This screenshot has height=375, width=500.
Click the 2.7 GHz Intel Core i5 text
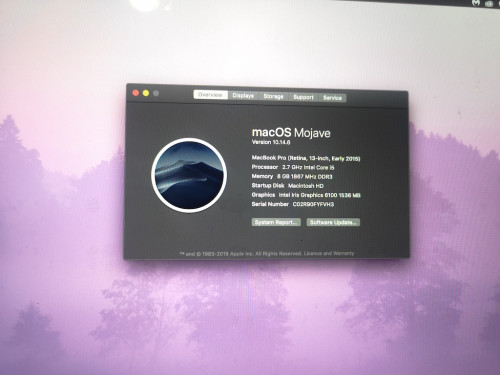tap(308, 167)
